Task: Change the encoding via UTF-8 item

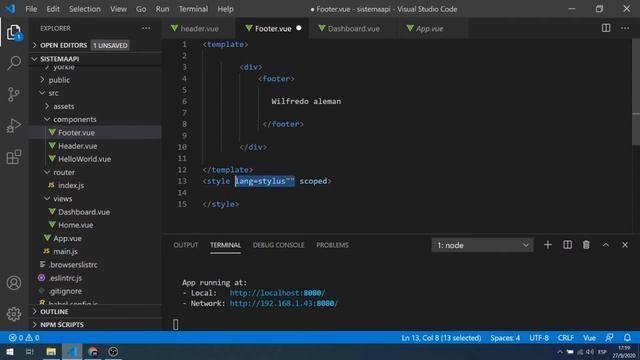Action: (x=539, y=338)
